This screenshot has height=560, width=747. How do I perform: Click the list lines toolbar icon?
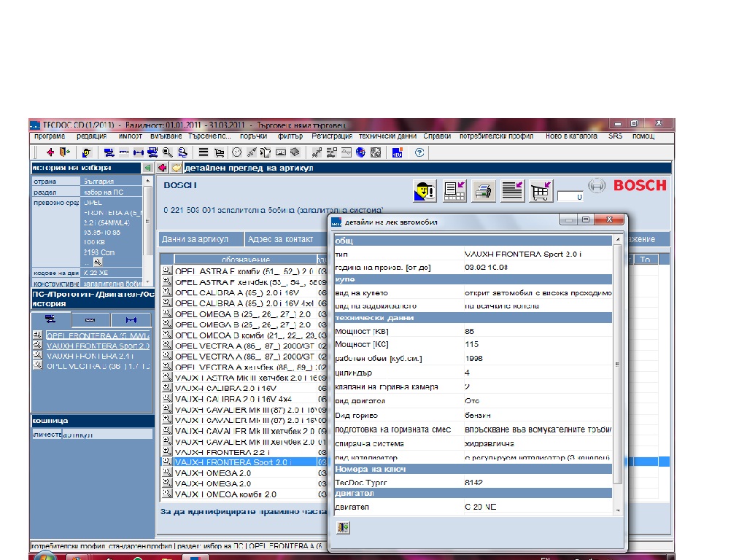204,152
